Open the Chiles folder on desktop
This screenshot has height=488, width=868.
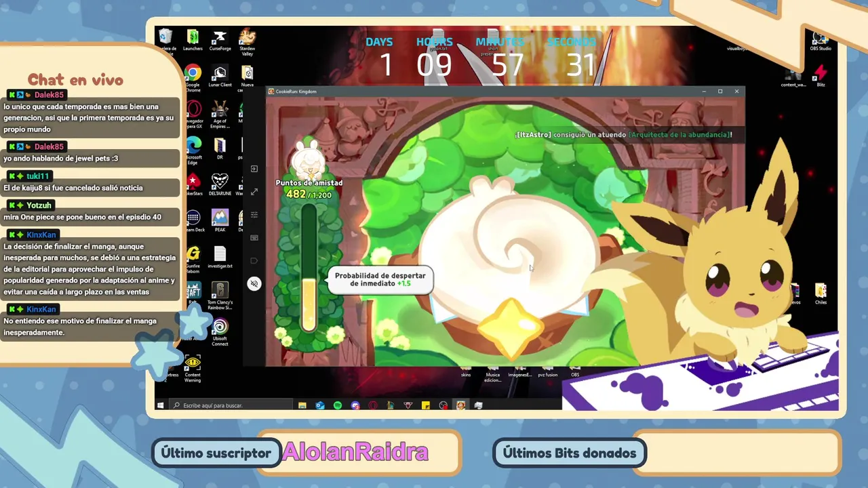[821, 294]
